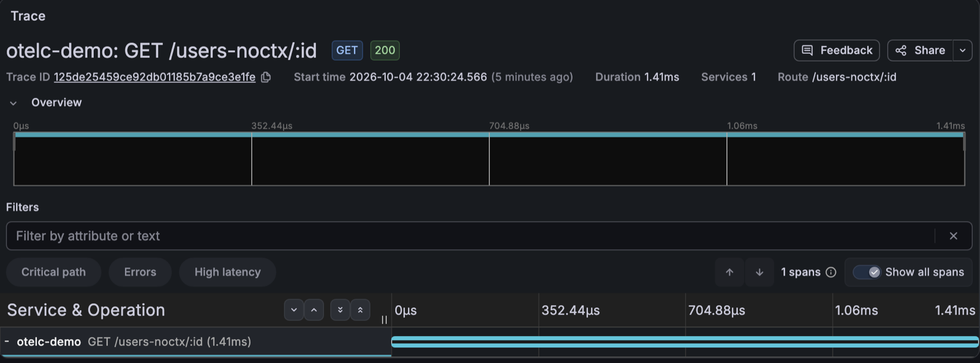980x363 pixels.
Task: Collapse all spans with the double chevron up
Action: pos(360,310)
